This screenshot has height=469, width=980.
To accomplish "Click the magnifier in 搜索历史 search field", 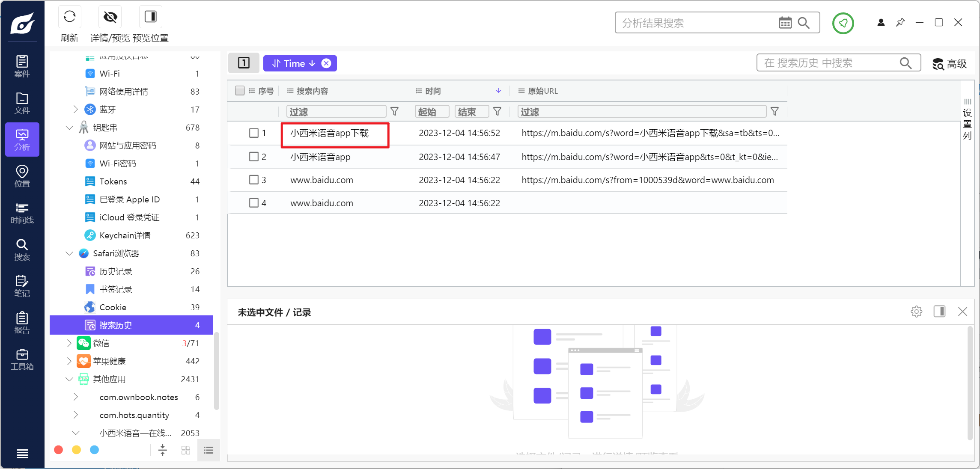I will (x=906, y=63).
